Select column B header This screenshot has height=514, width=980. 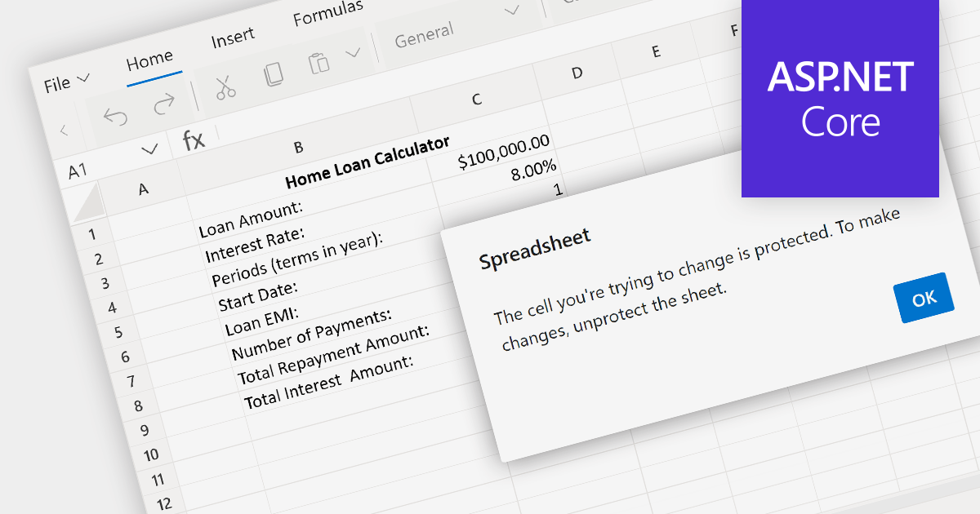tap(299, 147)
